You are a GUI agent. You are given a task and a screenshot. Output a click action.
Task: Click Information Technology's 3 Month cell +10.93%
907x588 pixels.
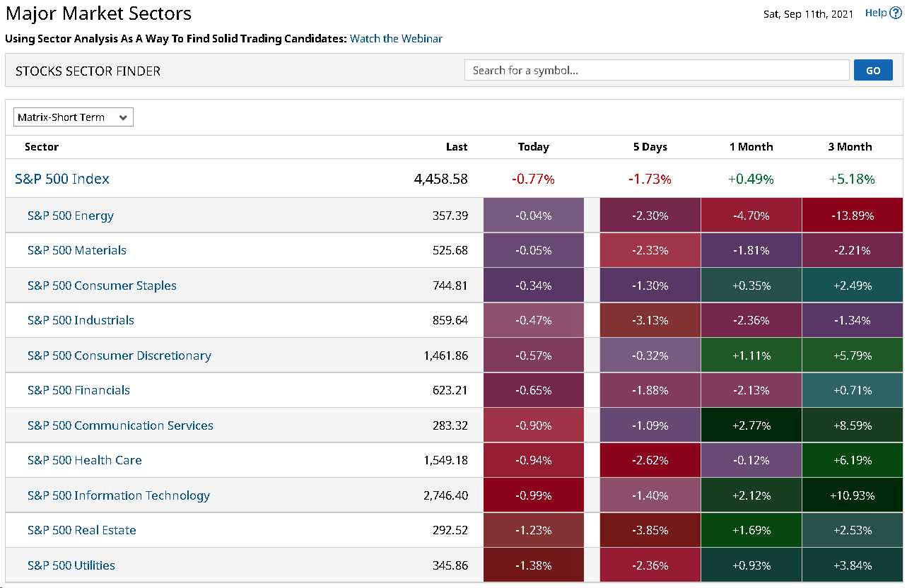(853, 495)
